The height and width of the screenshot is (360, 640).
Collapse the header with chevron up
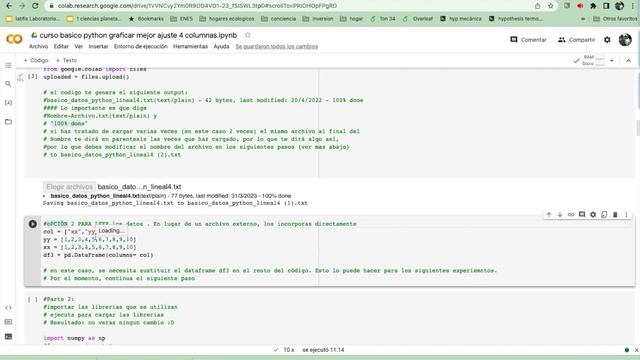point(629,61)
